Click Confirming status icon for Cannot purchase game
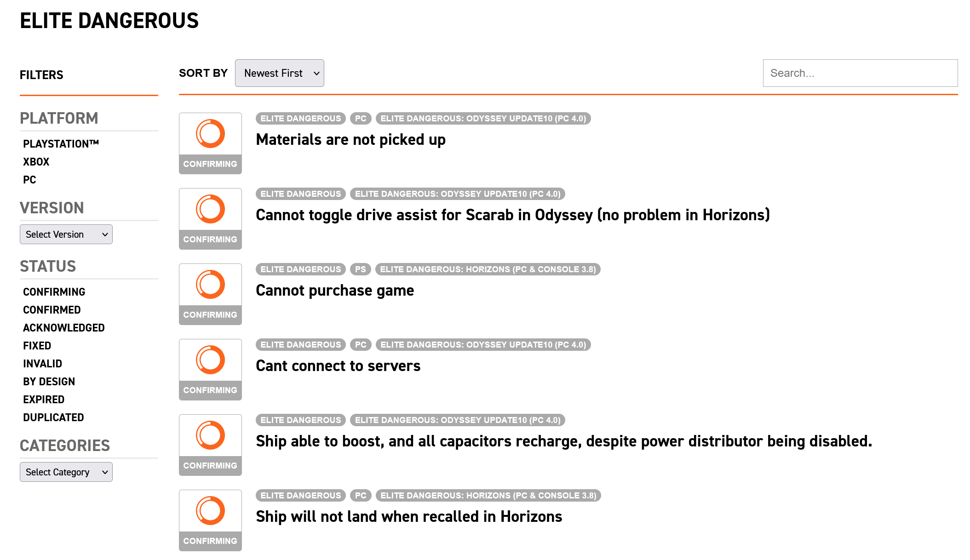Screen dimensions: 970x560 [210, 294]
